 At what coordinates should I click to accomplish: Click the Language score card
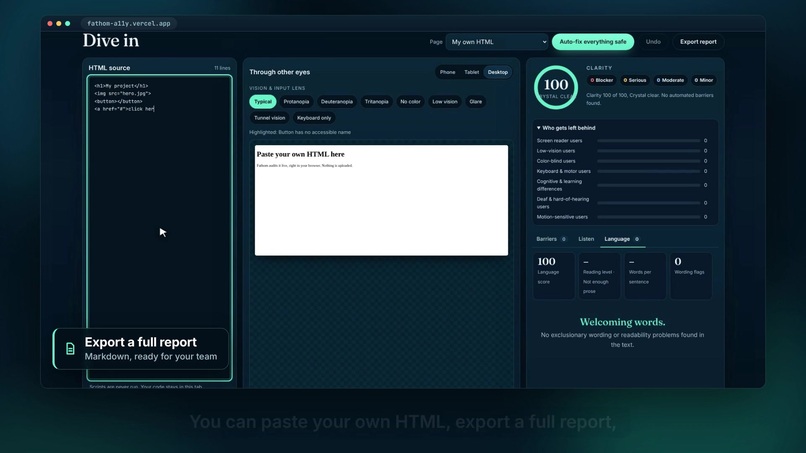pyautogui.click(x=554, y=276)
